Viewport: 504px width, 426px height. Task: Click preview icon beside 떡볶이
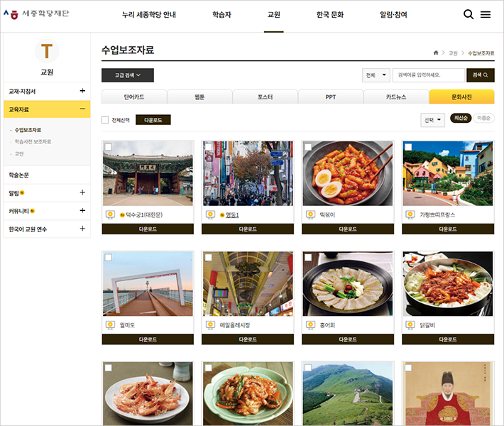pyautogui.click(x=310, y=214)
